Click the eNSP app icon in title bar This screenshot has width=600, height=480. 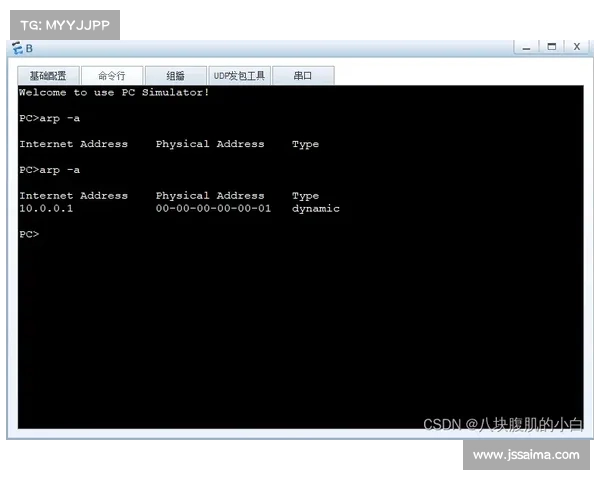pyautogui.click(x=17, y=48)
